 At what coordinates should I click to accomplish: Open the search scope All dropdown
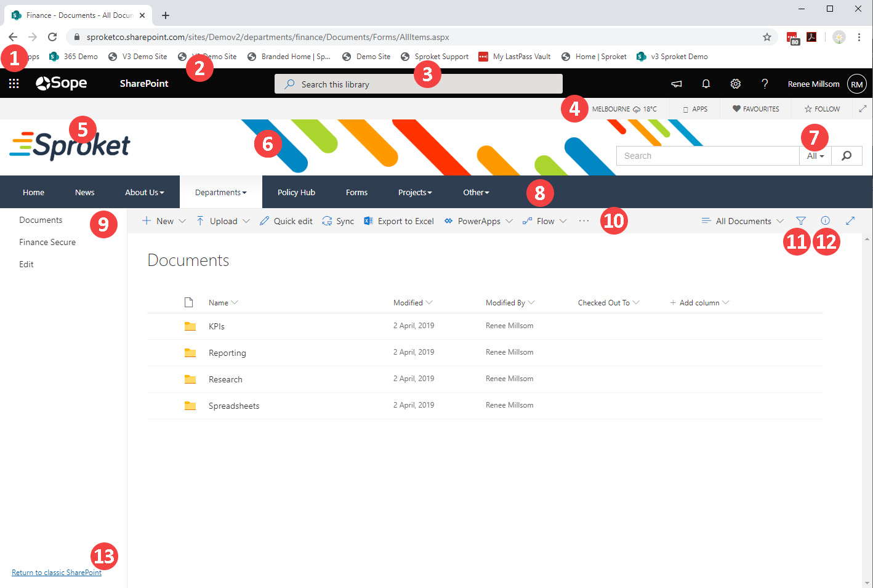[x=815, y=156]
